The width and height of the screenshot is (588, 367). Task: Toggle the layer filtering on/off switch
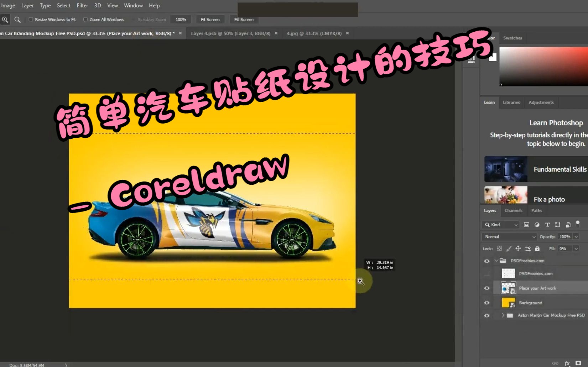578,224
